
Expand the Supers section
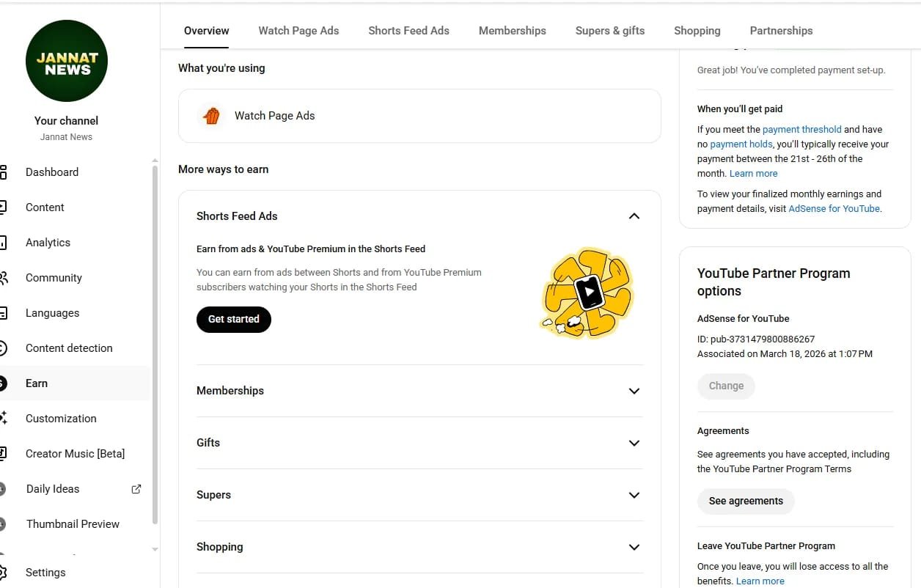point(634,495)
